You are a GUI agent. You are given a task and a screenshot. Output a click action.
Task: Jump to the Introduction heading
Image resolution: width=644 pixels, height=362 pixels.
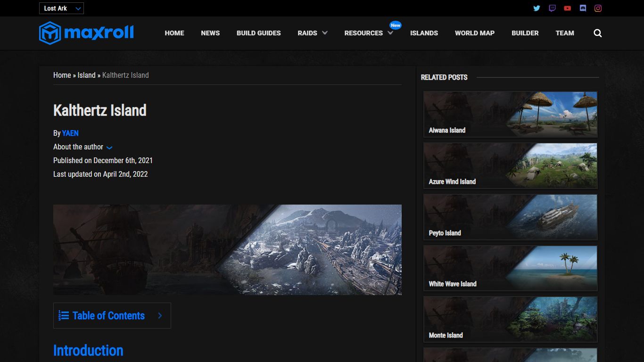point(88,350)
